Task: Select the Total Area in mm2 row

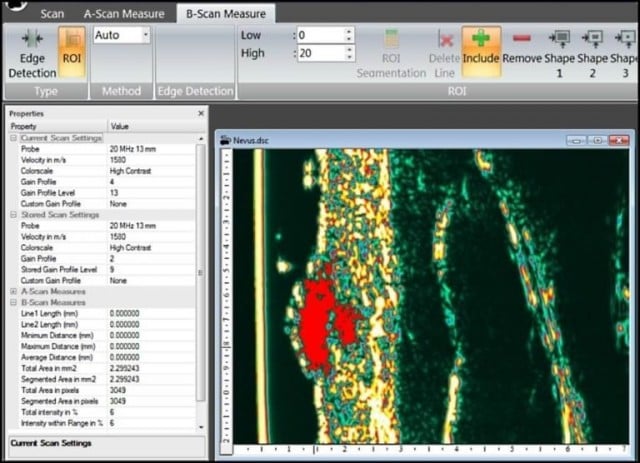Action: (x=102, y=368)
